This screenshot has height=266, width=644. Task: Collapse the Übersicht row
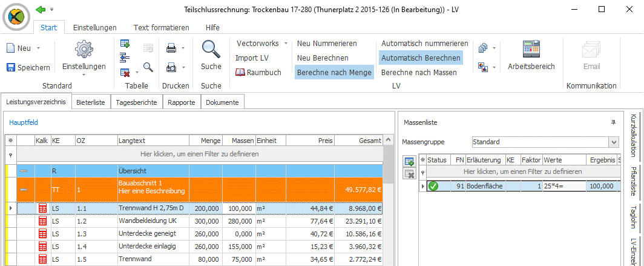(24, 171)
